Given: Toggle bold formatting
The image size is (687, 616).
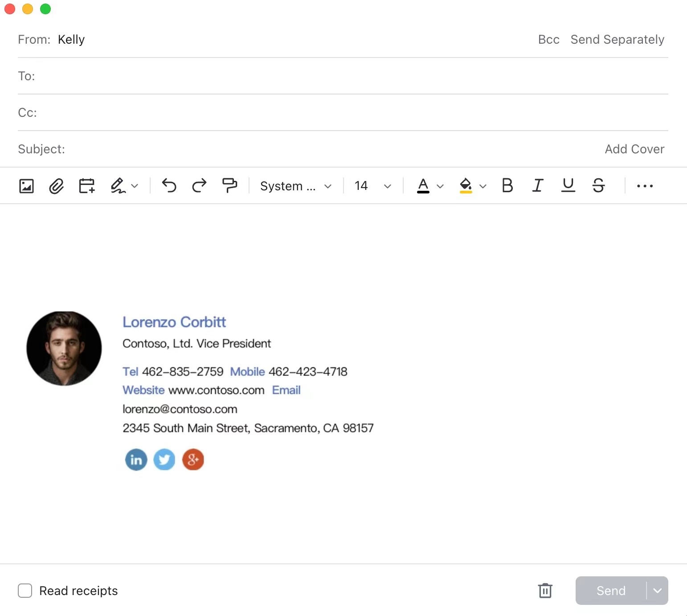Looking at the screenshot, I should coord(507,186).
